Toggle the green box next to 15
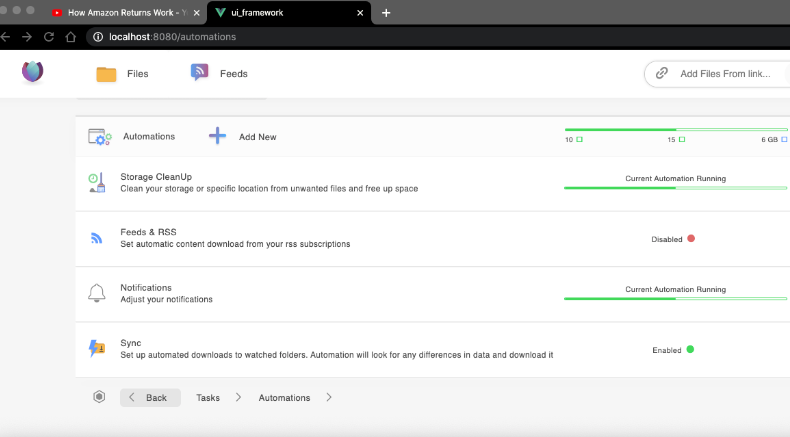 coord(682,139)
